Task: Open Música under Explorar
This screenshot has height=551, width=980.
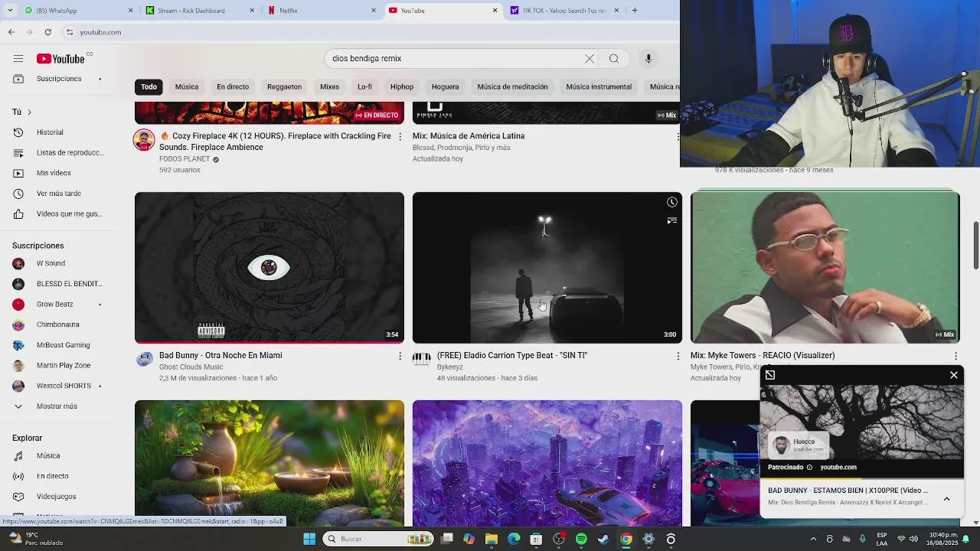Action: (x=47, y=455)
